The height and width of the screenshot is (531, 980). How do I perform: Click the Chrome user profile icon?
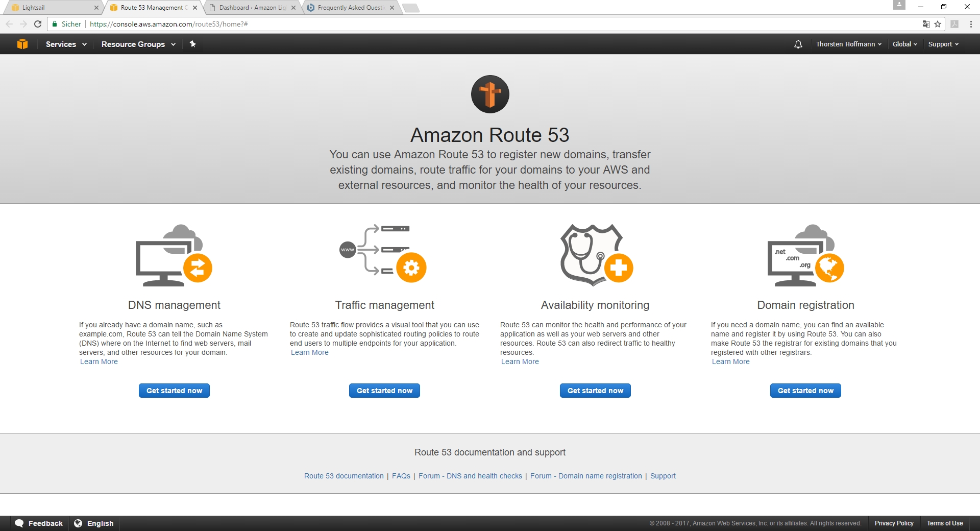899,5
